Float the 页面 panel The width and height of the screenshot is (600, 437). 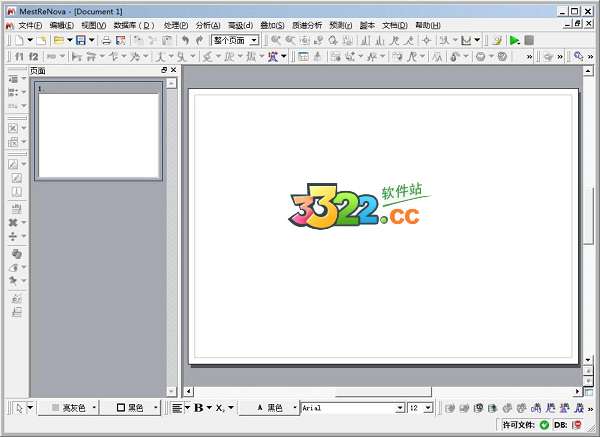pos(164,71)
